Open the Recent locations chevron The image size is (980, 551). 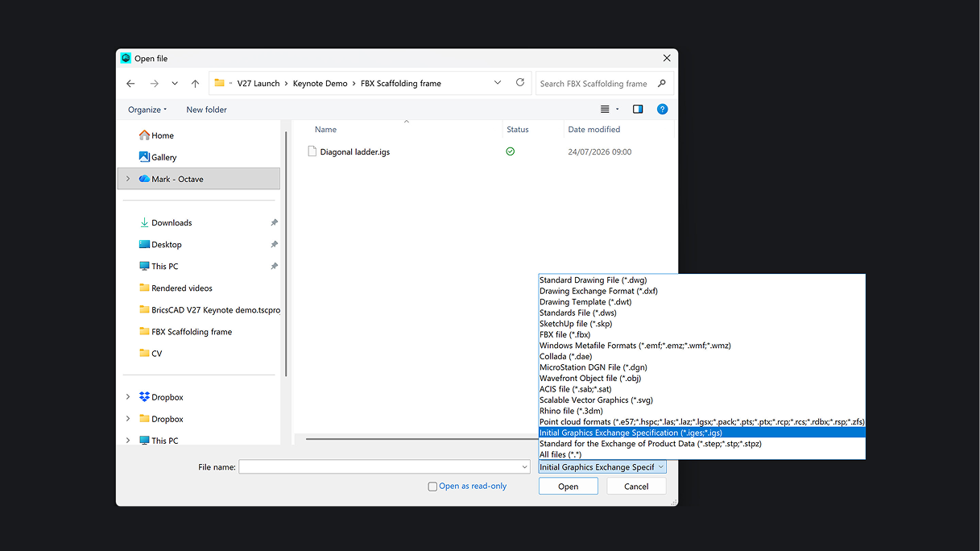[x=175, y=84]
